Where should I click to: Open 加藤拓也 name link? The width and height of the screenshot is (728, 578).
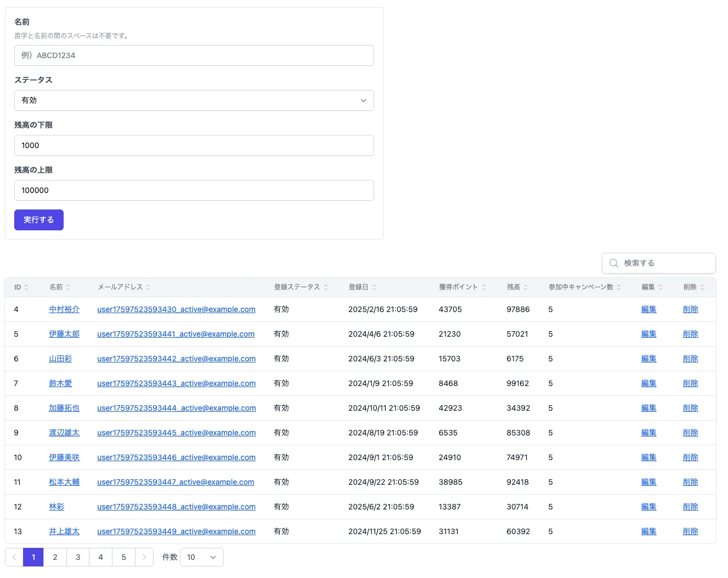click(x=64, y=408)
